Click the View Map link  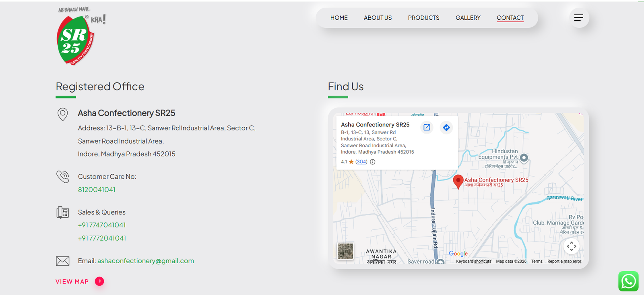tap(72, 282)
